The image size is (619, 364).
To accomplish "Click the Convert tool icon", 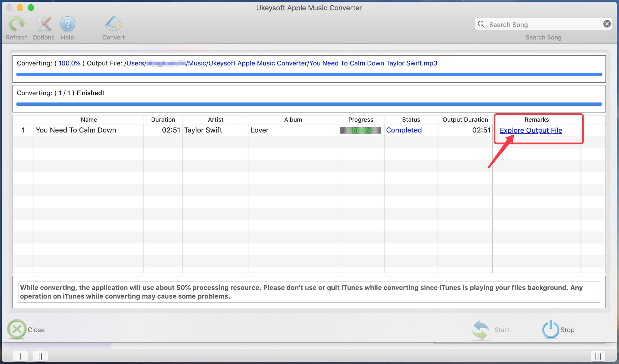I will click(113, 24).
